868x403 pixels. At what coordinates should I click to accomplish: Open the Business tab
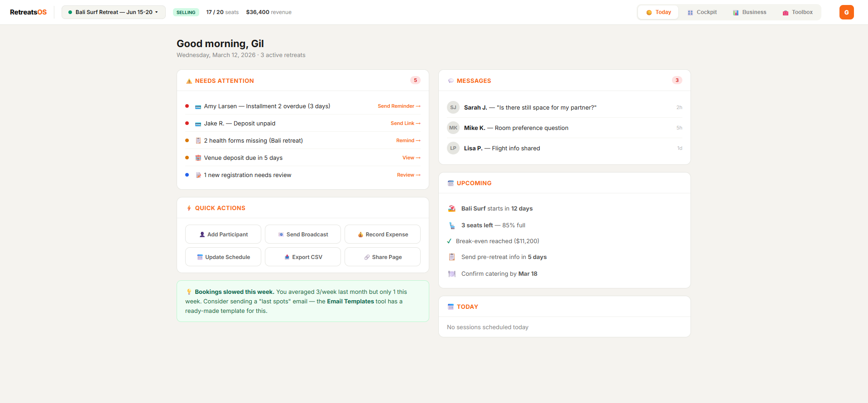tap(749, 12)
